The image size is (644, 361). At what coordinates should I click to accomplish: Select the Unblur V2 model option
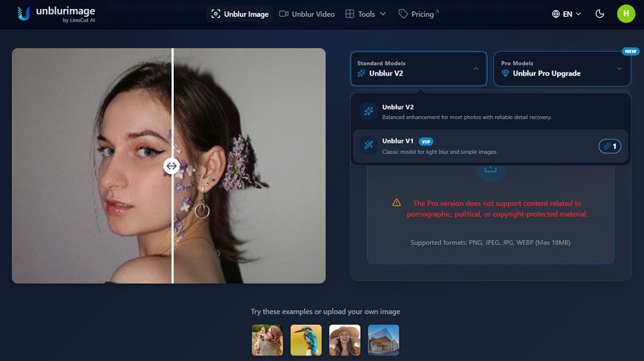pyautogui.click(x=490, y=112)
